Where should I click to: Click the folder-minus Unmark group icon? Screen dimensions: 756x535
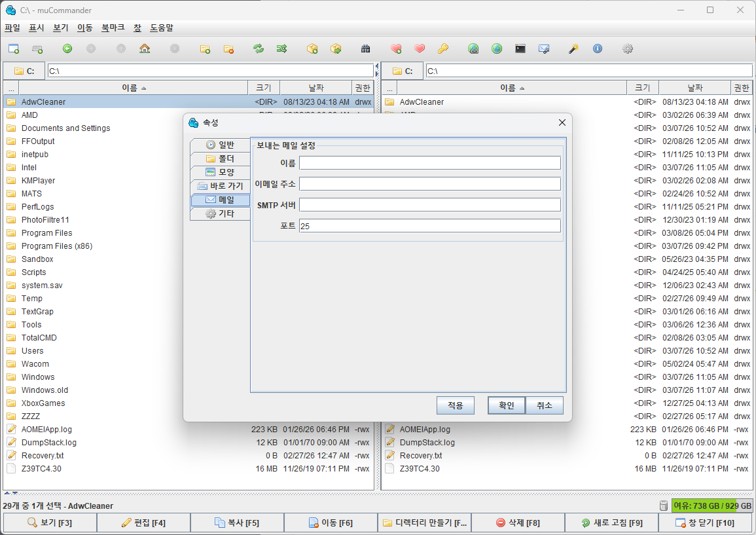tap(228, 48)
